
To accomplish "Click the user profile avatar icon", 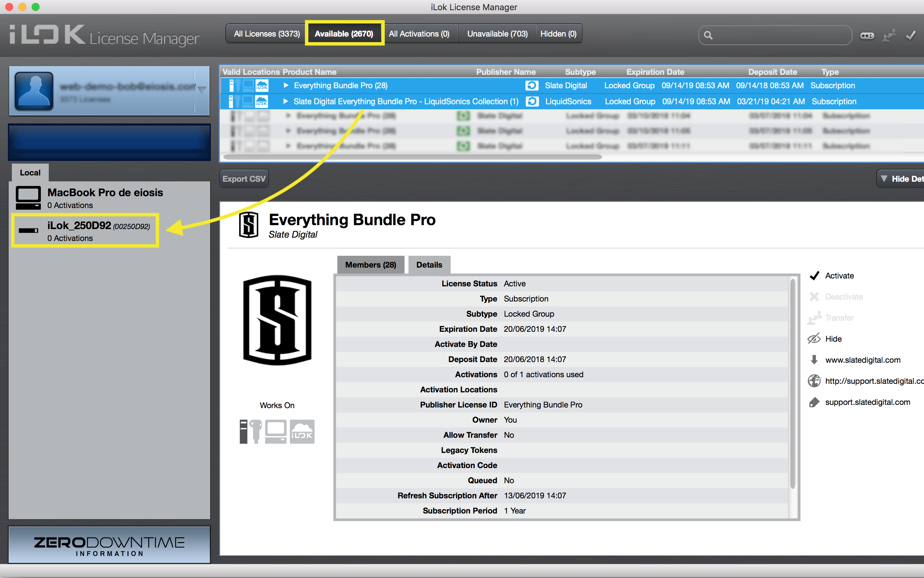I will click(34, 91).
